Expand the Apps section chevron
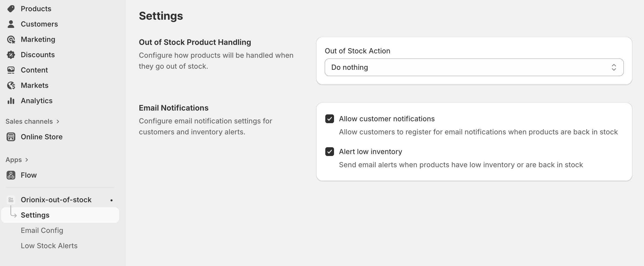644x266 pixels. pyautogui.click(x=27, y=160)
